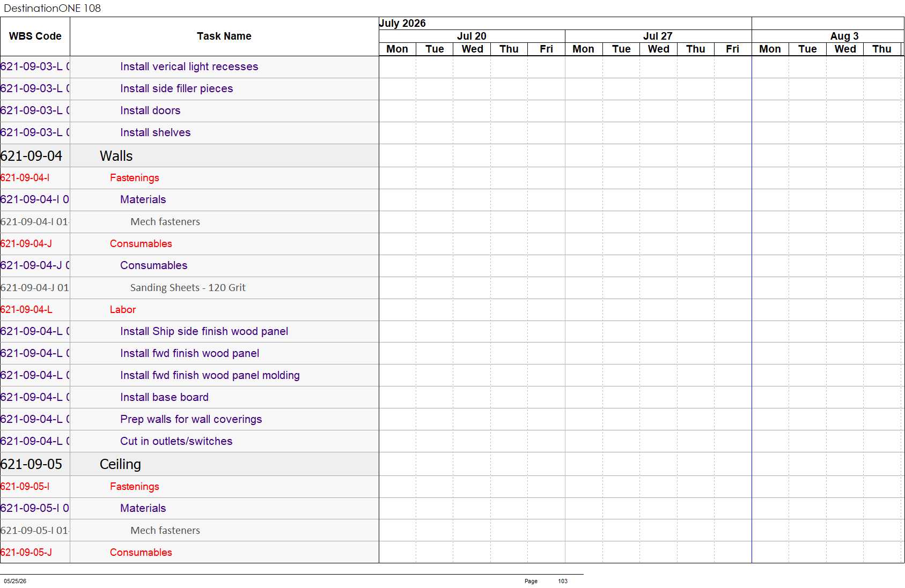Select Install Ship side finish wood panel
Viewport: 905px width, 588px height.
tap(204, 331)
